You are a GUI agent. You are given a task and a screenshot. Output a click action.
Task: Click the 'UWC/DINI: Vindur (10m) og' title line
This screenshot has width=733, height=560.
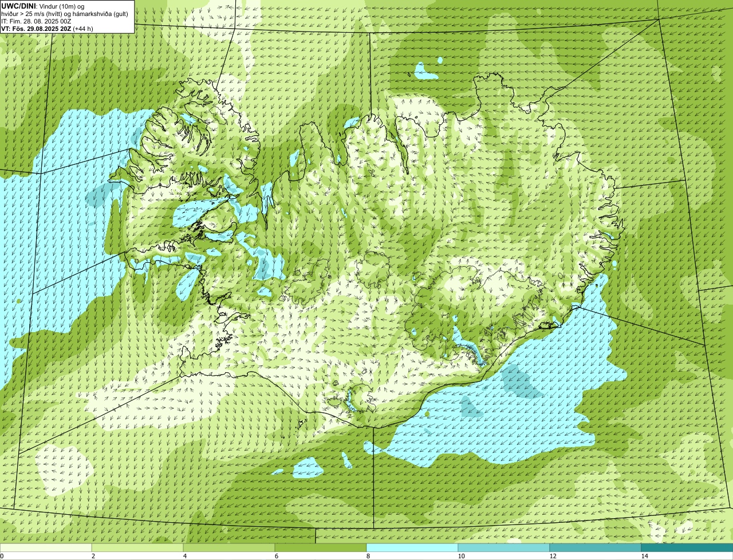pos(43,6)
